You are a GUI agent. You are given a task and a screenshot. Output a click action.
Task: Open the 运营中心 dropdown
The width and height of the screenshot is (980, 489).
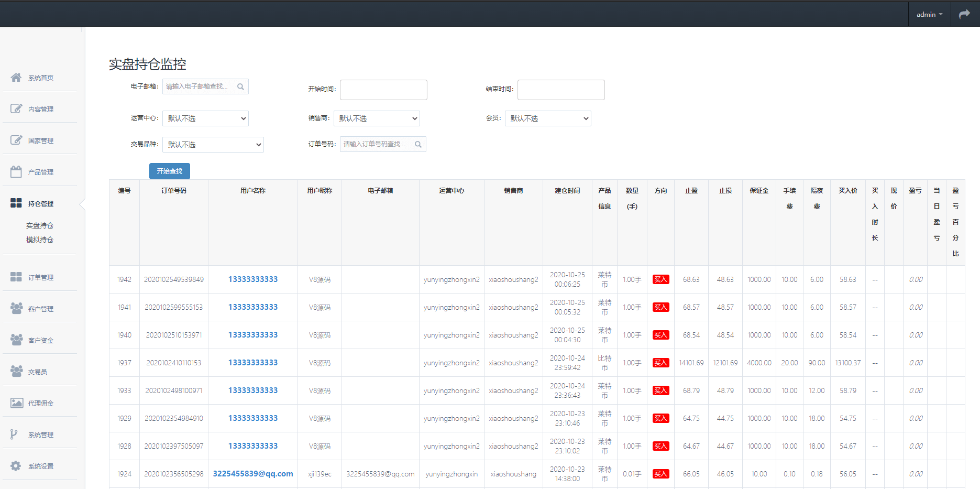pos(205,118)
